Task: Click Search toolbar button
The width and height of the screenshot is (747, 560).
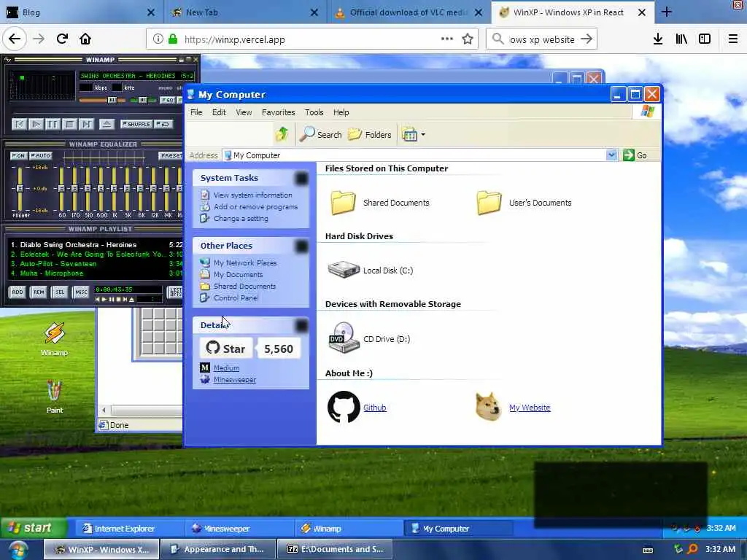Action: pos(321,135)
